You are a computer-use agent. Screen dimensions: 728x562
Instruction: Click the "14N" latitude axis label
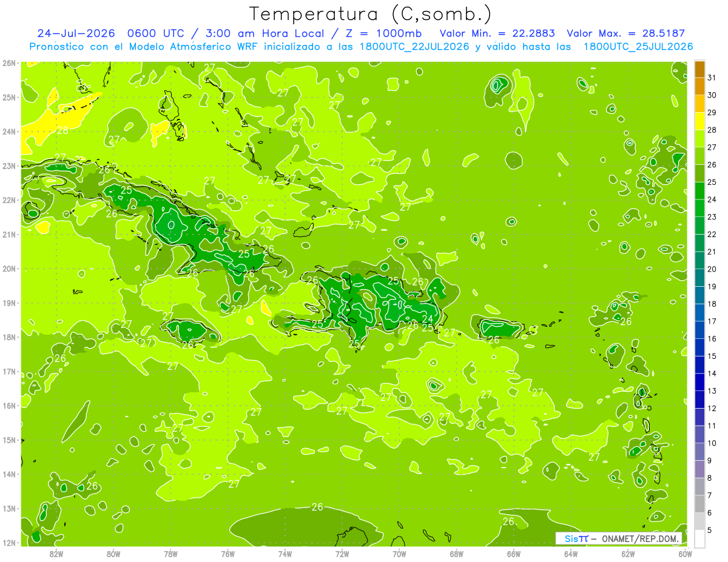pyautogui.click(x=9, y=474)
